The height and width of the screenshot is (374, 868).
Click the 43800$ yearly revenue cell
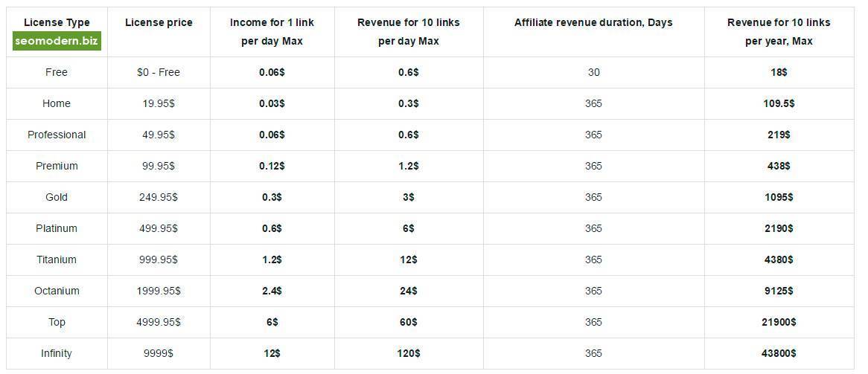pos(778,353)
